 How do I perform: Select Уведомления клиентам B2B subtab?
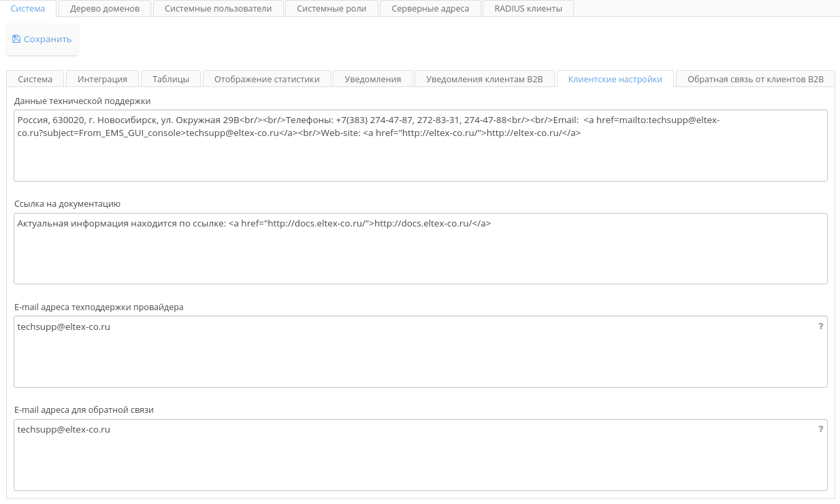tap(485, 79)
